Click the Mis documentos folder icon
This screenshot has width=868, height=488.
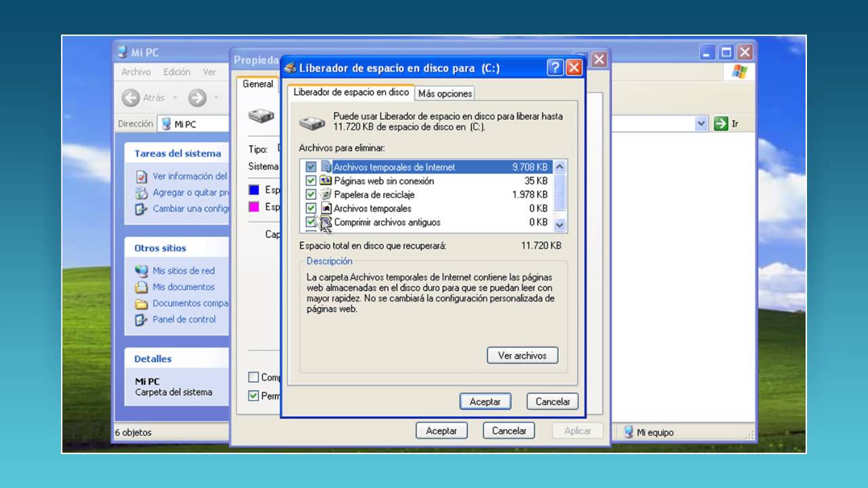click(x=141, y=287)
